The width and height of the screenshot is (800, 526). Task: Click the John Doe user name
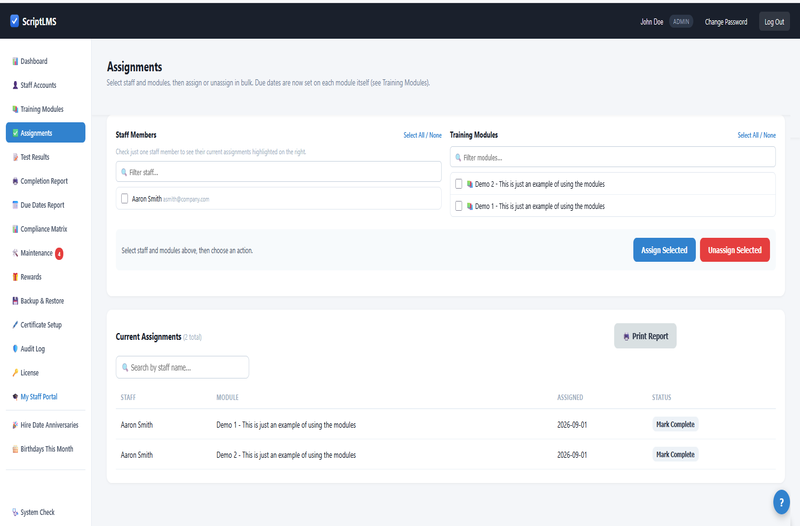tap(652, 22)
